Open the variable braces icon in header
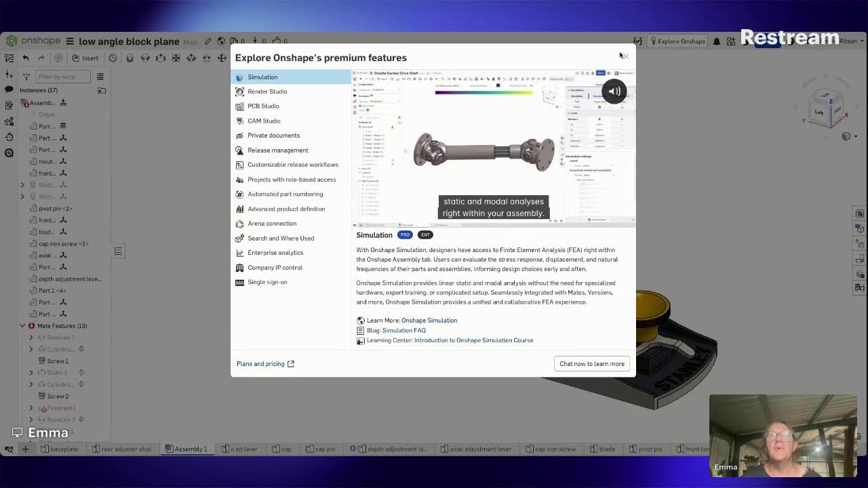The image size is (868, 488). pos(637,41)
